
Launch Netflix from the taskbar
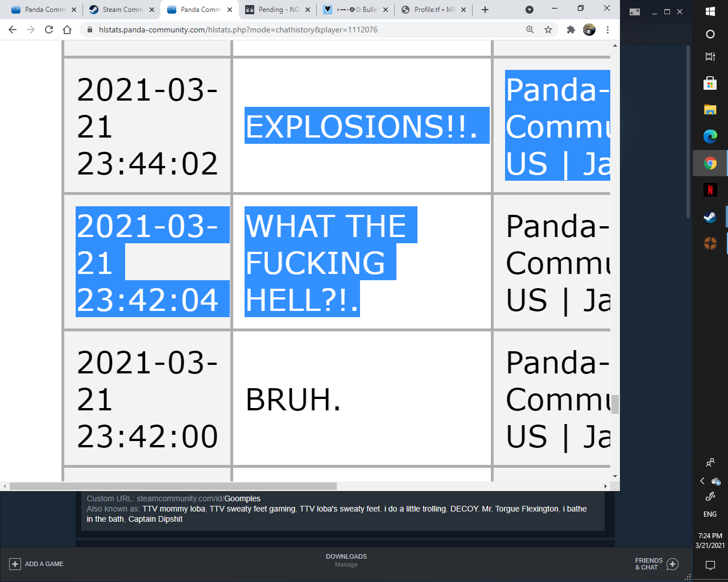[x=710, y=190]
